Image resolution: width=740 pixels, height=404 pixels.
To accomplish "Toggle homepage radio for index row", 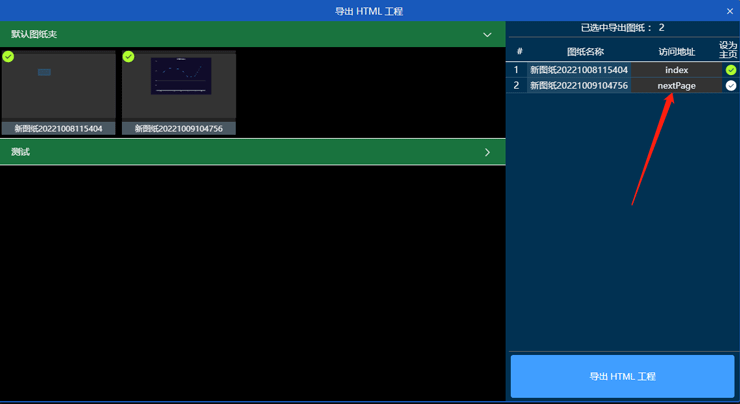I will coord(731,70).
